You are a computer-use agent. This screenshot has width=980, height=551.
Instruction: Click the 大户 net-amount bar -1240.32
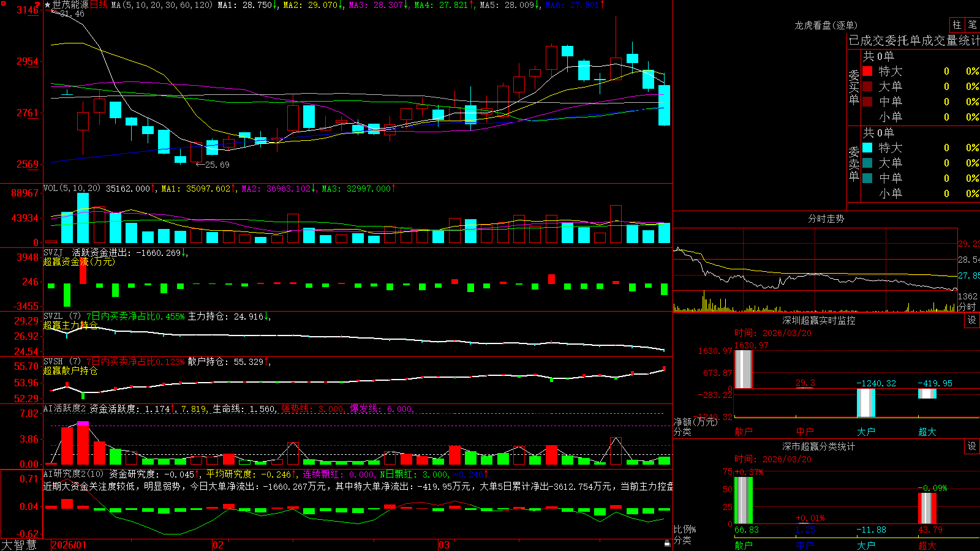click(x=865, y=403)
